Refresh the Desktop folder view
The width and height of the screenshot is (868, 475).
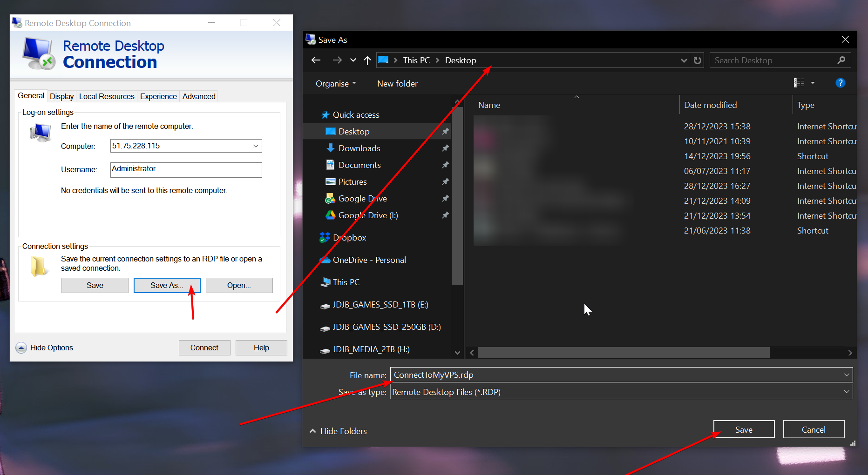[x=697, y=60]
